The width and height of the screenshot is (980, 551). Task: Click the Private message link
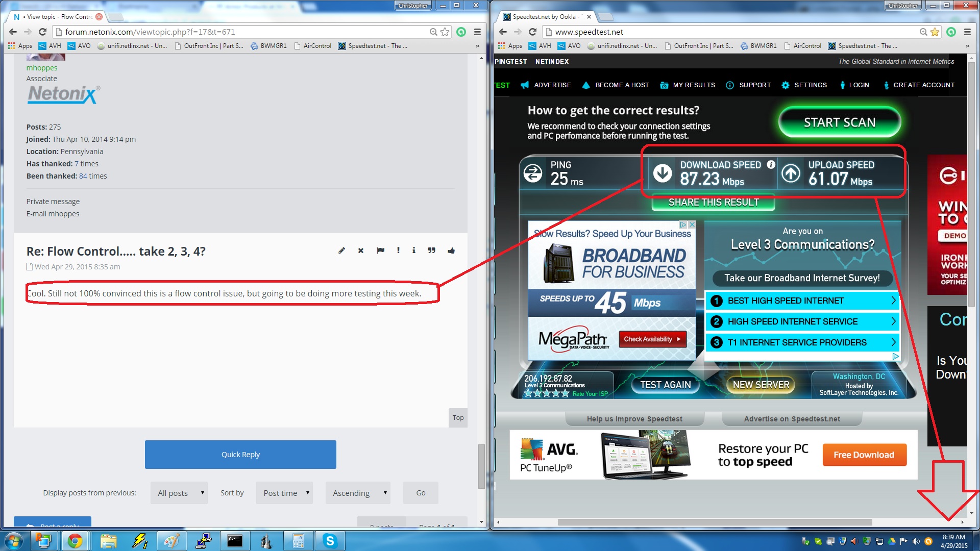click(x=53, y=202)
